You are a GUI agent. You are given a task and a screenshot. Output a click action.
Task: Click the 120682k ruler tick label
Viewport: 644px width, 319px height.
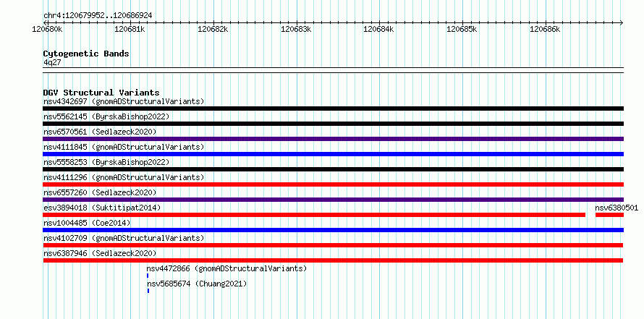[213, 29]
